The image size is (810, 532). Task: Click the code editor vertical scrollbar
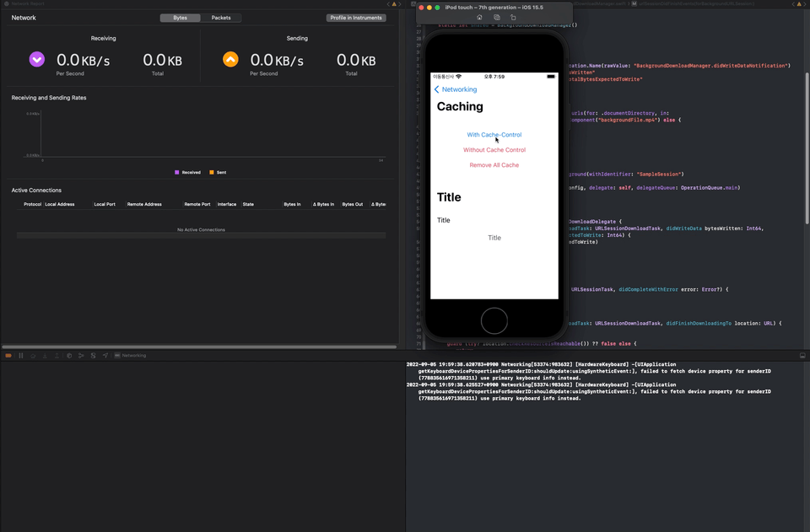click(807, 148)
